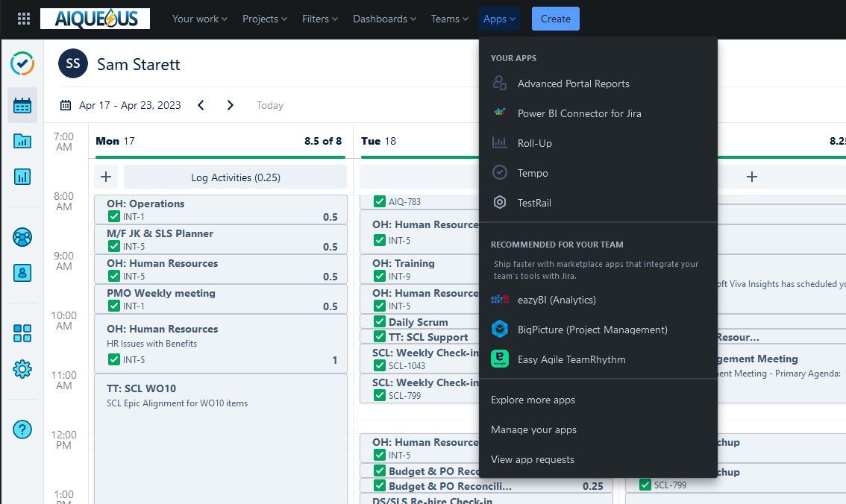Click the Tempo checkmark logo in sidebar

tap(22, 64)
